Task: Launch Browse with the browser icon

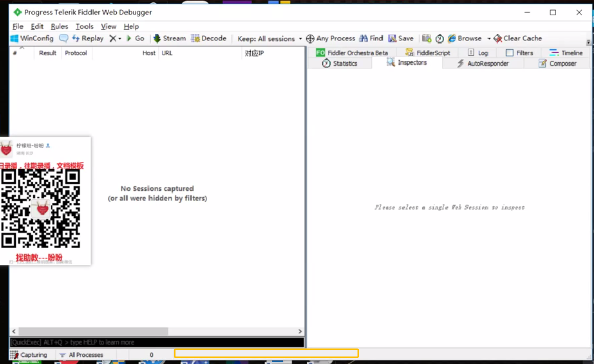Action: (x=465, y=38)
